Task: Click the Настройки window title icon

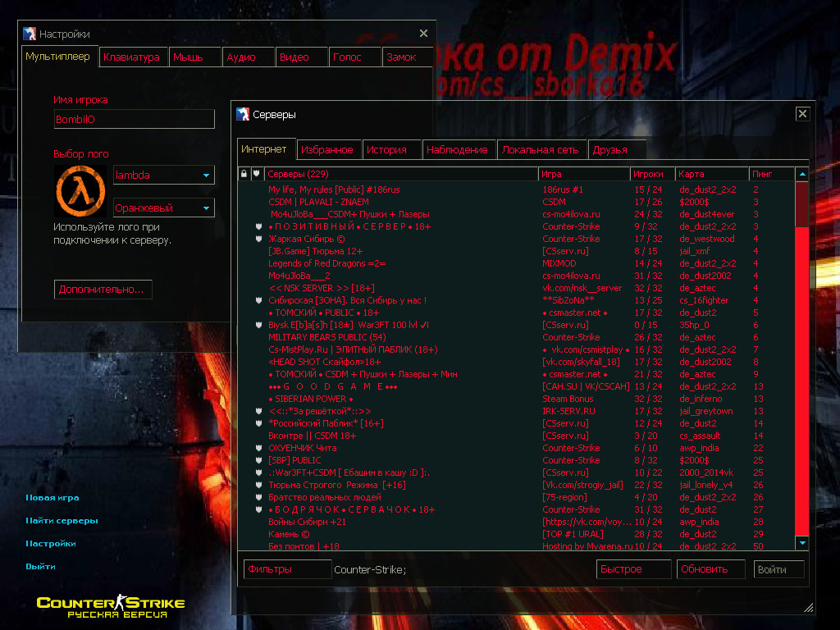Action: 30,34
